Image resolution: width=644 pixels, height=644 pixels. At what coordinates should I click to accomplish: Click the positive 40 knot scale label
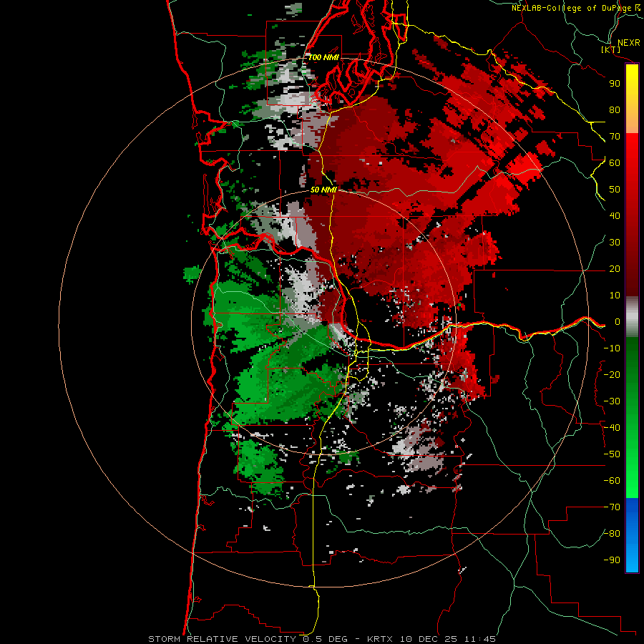615,216
